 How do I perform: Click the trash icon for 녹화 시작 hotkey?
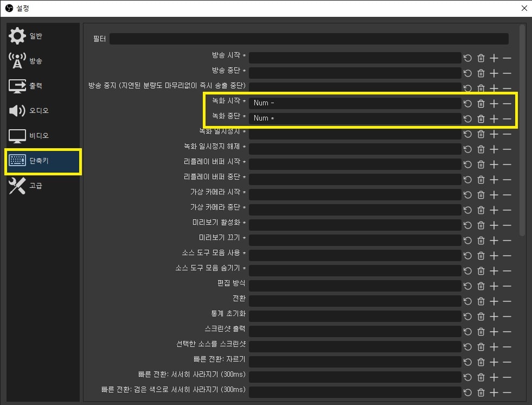coord(480,104)
